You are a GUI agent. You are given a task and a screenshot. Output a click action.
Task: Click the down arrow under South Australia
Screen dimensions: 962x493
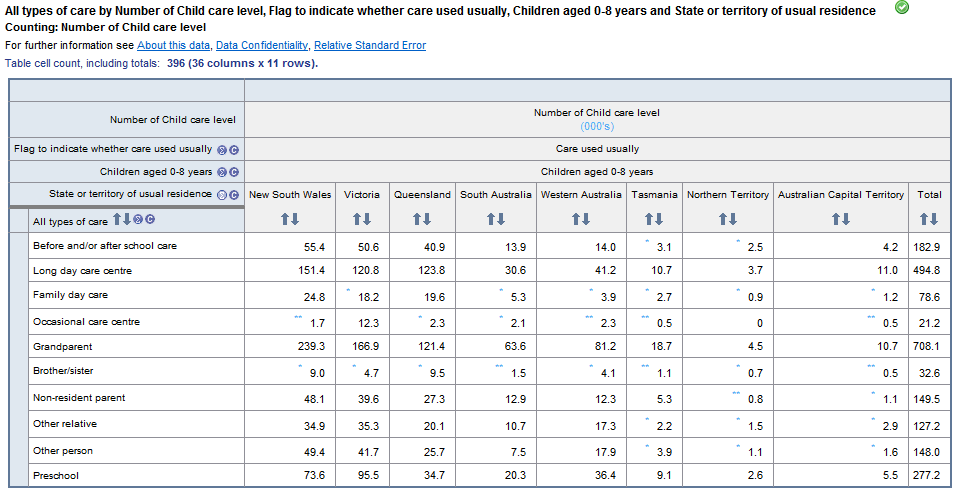[501, 219]
